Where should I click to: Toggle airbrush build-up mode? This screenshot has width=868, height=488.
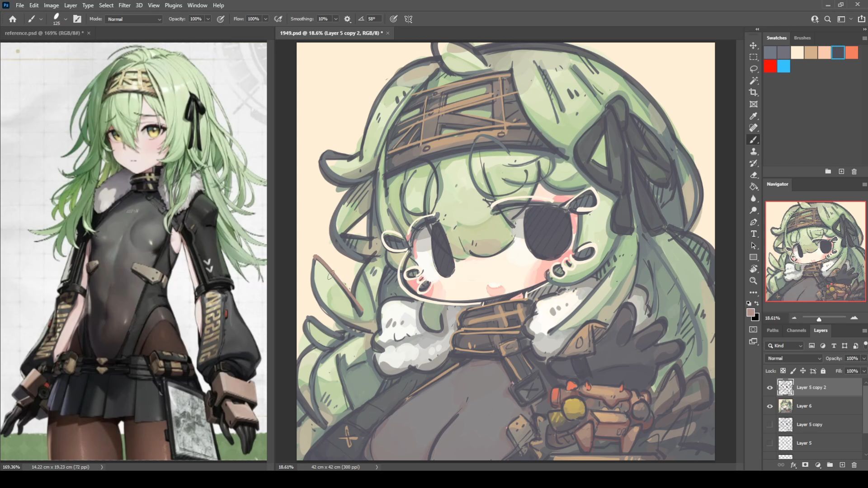pos(278,19)
